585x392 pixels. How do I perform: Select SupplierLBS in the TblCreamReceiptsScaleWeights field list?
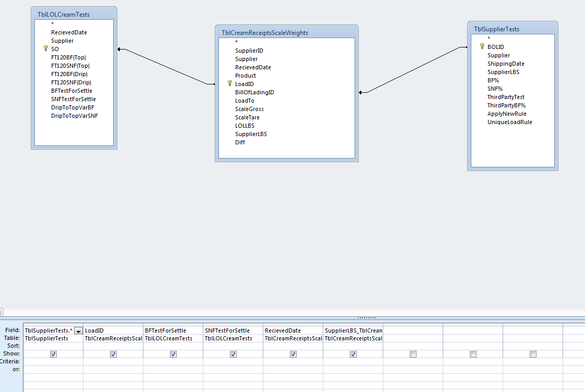[x=251, y=134]
